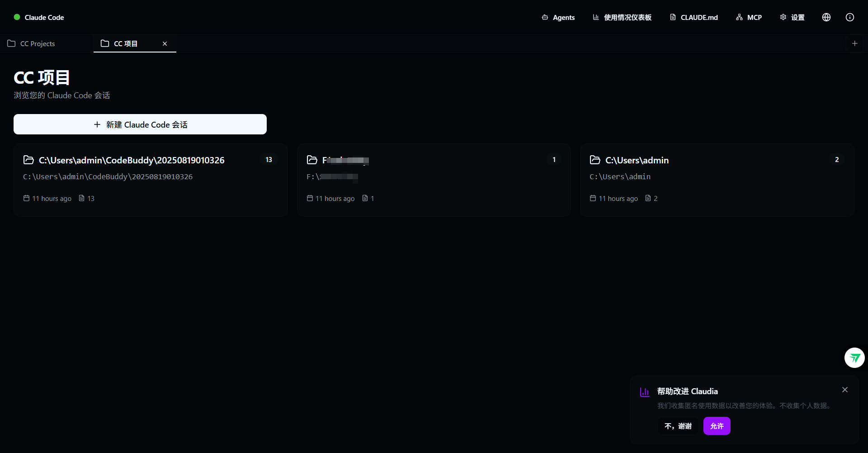Click the document icon beside 13 sessions
Viewport: 868px width, 453px height.
coord(82,198)
